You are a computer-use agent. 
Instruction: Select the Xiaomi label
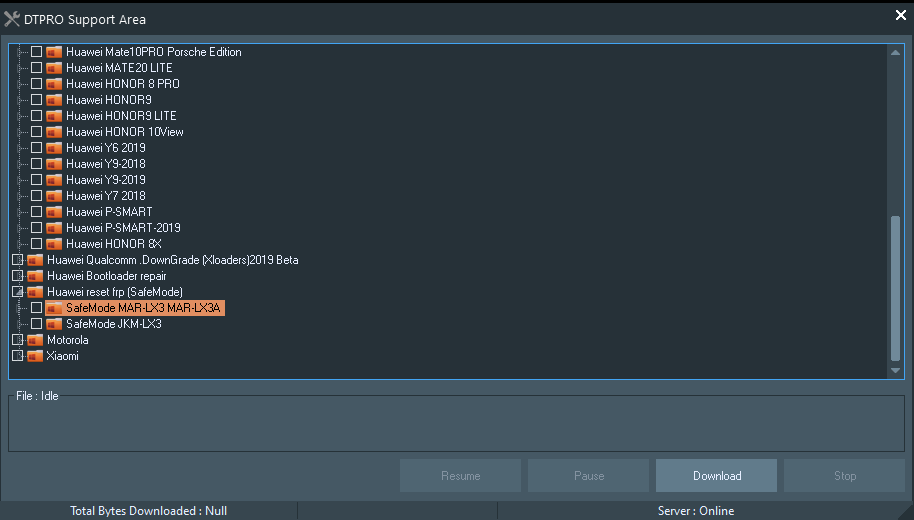pos(62,356)
